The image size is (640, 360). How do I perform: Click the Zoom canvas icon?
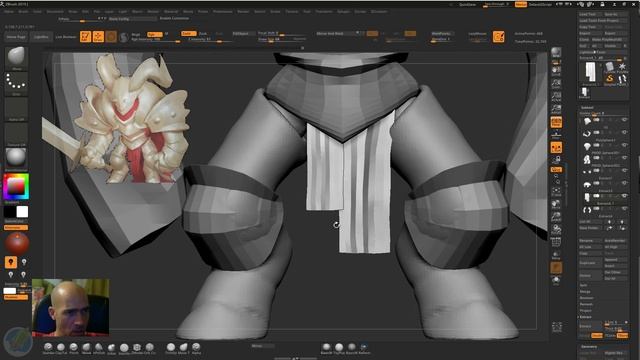[556, 84]
